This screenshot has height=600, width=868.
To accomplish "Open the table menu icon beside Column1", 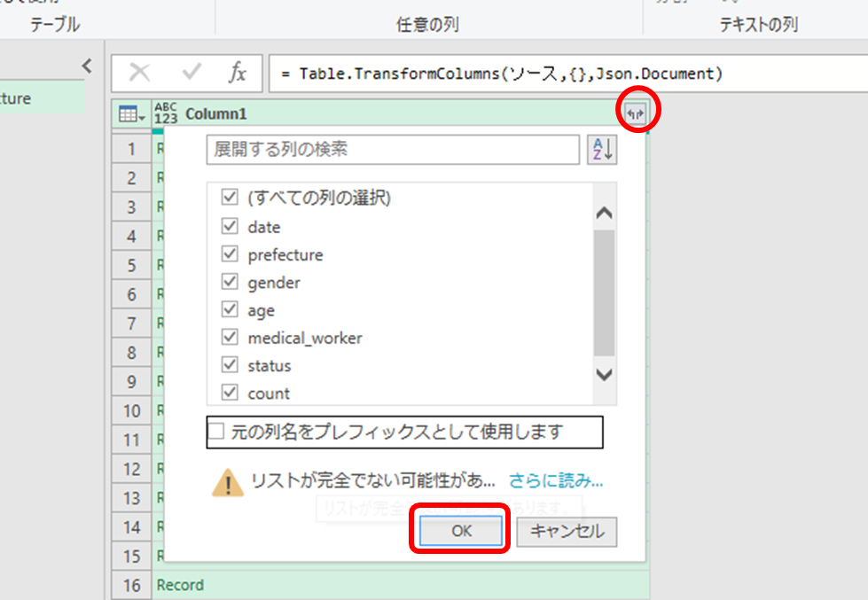I will pos(132,114).
